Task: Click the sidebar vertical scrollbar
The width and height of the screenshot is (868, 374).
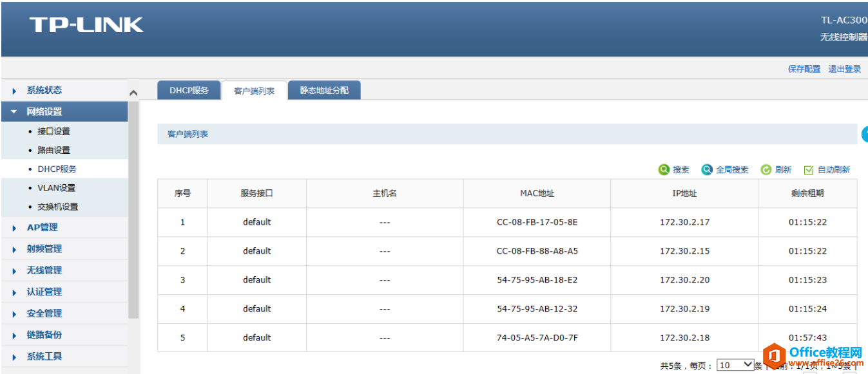Action: 133,209
